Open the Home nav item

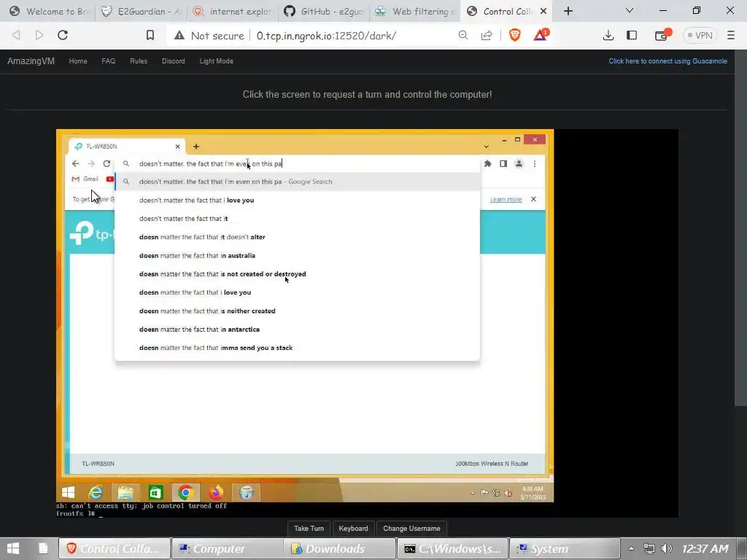(78, 61)
